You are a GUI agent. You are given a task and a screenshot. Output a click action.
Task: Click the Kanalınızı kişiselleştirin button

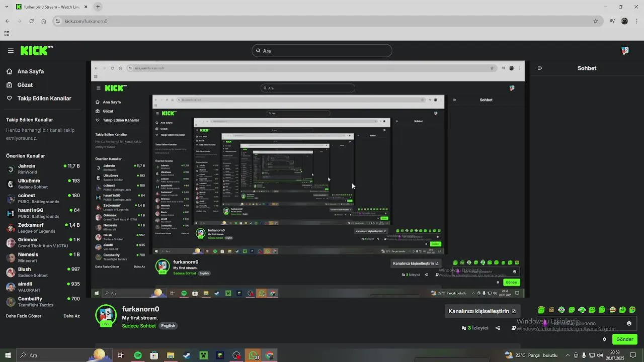(x=482, y=311)
